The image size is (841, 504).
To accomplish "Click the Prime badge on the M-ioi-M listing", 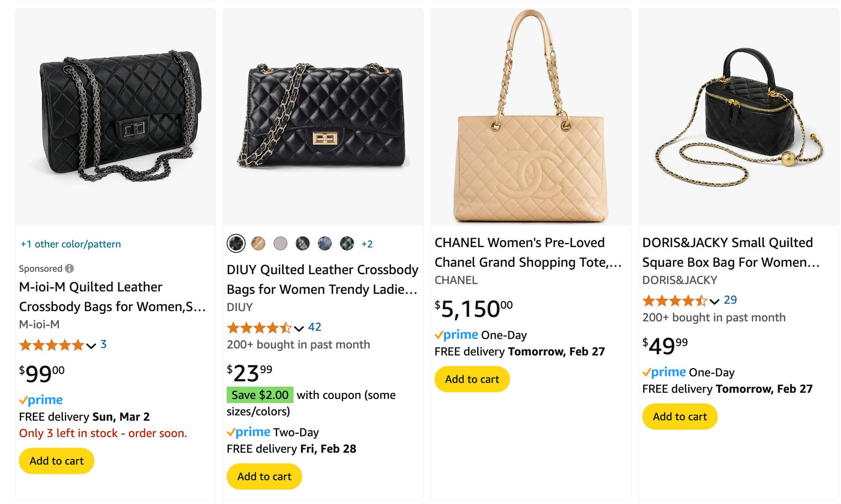I will point(41,400).
